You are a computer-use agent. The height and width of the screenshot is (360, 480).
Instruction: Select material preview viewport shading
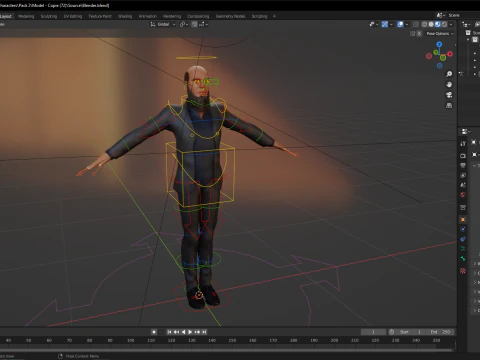tap(438, 24)
